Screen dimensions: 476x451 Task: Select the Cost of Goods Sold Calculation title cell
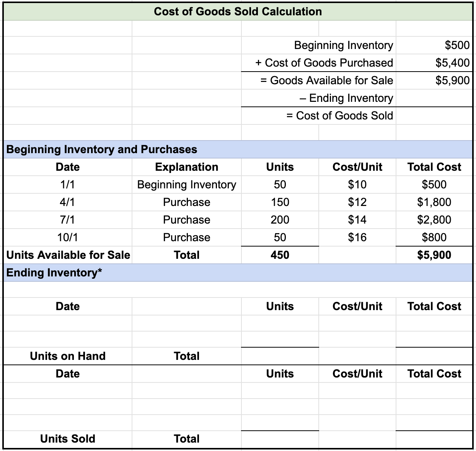pos(237,11)
